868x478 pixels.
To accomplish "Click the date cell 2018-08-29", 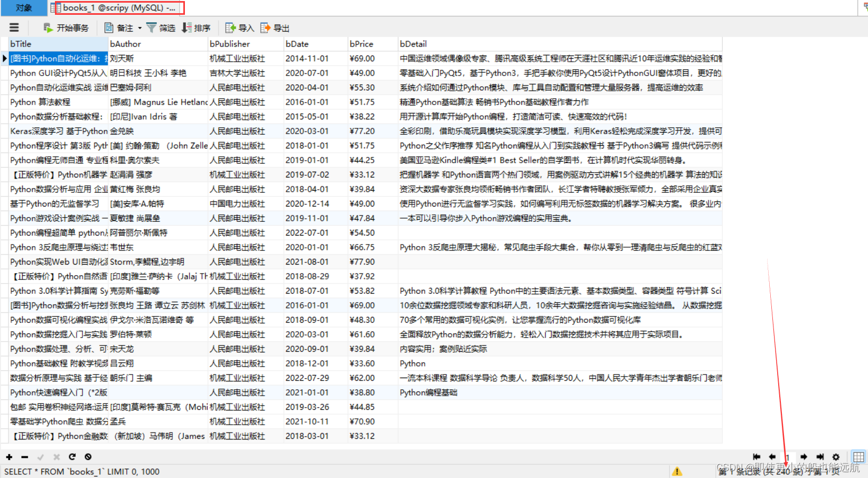I will coord(315,276).
